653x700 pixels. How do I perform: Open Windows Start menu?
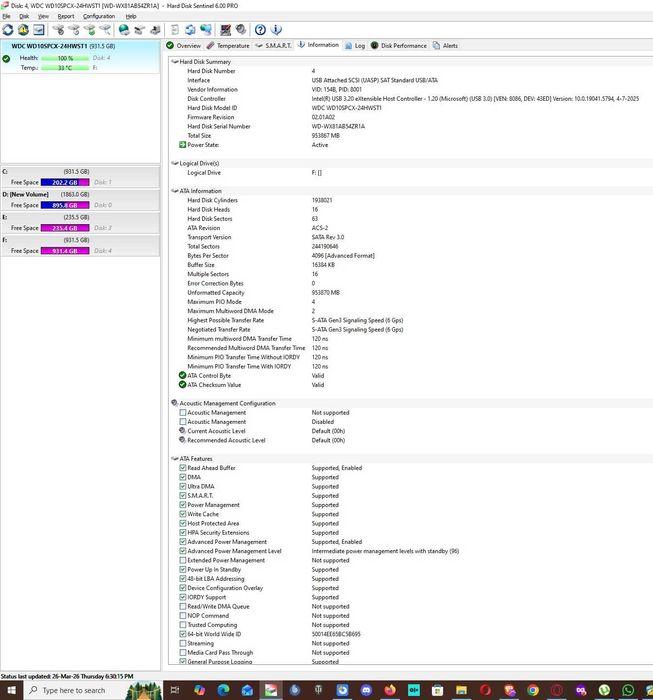pyautogui.click(x=11, y=690)
